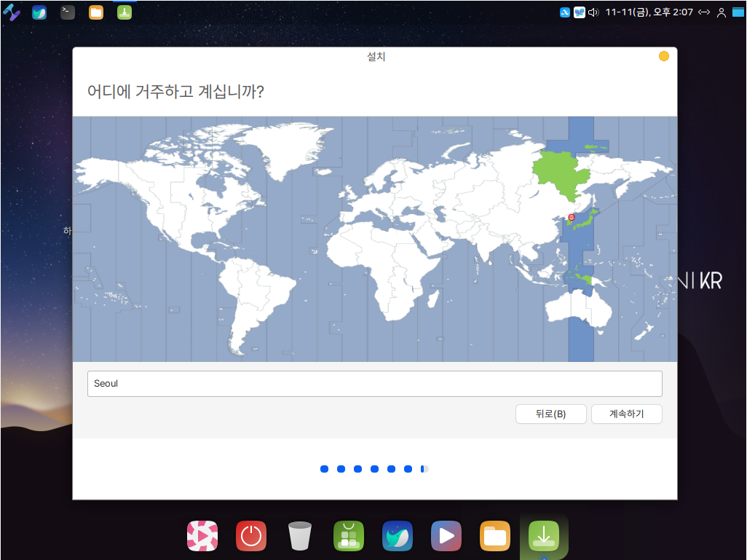Launch the green app store in dock
This screenshot has height=560, width=747.
pos(349,536)
